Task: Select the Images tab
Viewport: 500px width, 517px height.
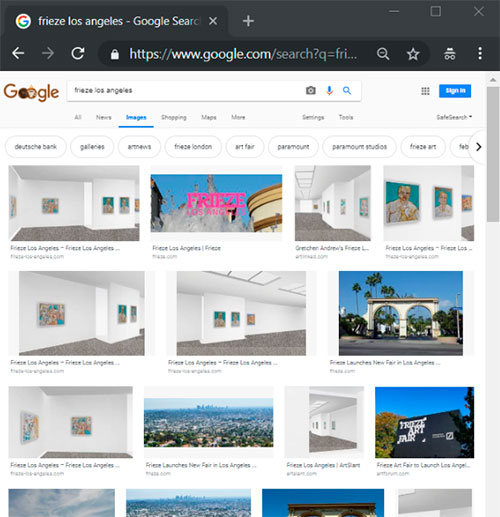Action: 136,117
